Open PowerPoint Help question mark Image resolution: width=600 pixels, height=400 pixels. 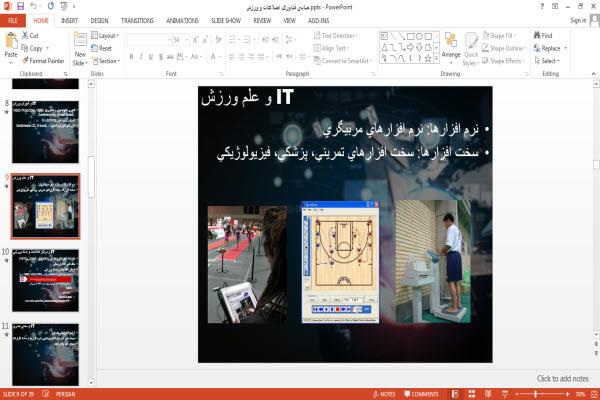click(542, 6)
